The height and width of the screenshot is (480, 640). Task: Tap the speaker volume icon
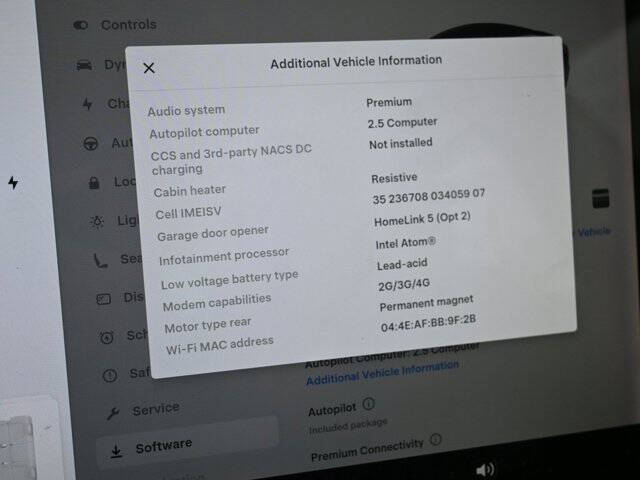point(485,470)
